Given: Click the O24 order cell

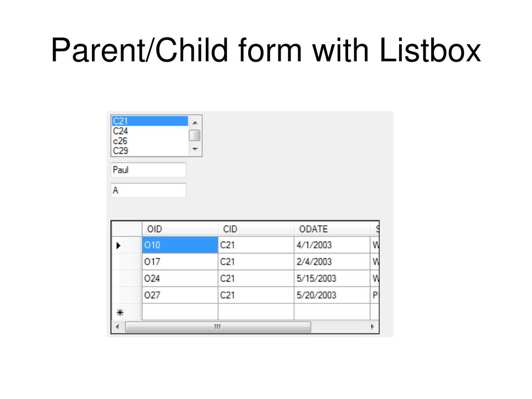Looking at the screenshot, I should click(180, 278).
